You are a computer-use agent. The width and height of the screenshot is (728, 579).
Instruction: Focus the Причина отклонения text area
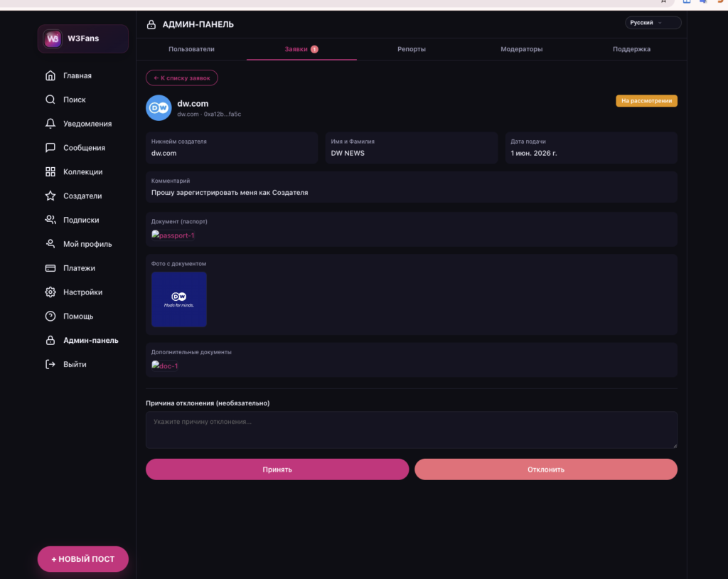[412, 430]
